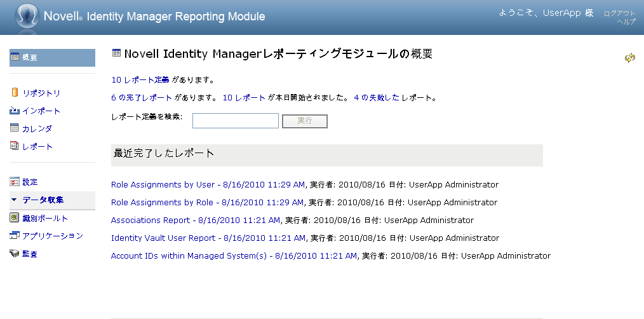Image resolution: width=644 pixels, height=319 pixels.
Task: Open the 4 の失敗した link
Action: pyautogui.click(x=377, y=98)
